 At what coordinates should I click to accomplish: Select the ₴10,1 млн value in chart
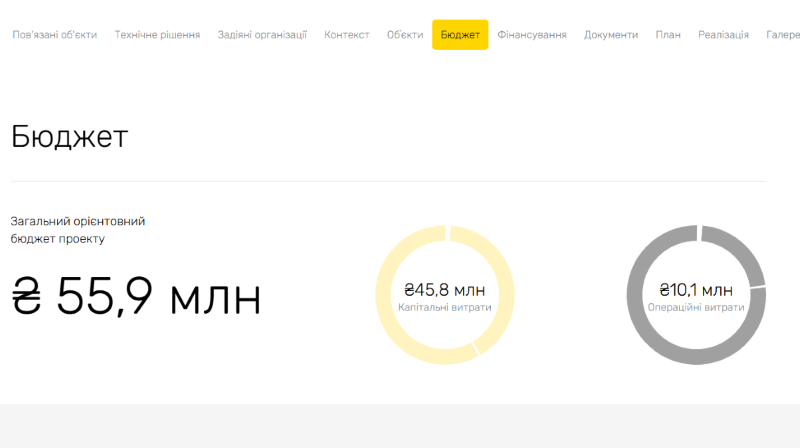tap(696, 290)
